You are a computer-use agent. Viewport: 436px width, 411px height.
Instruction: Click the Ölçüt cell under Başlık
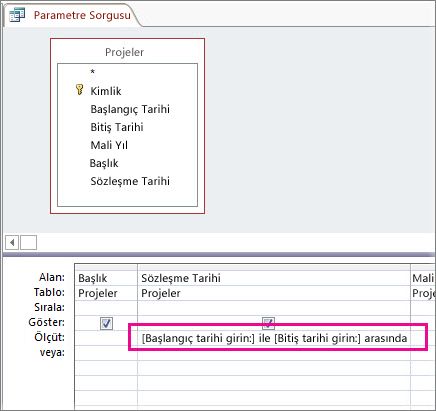(x=106, y=338)
